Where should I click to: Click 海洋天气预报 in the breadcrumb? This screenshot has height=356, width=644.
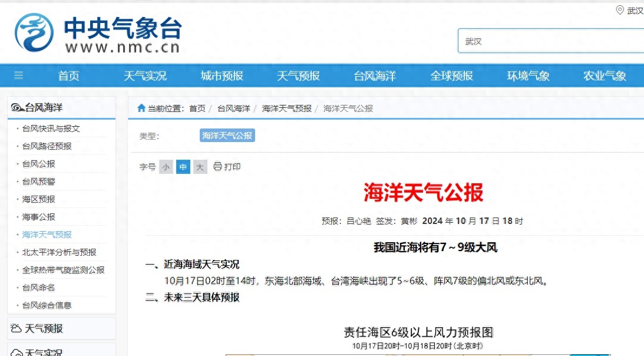point(287,108)
